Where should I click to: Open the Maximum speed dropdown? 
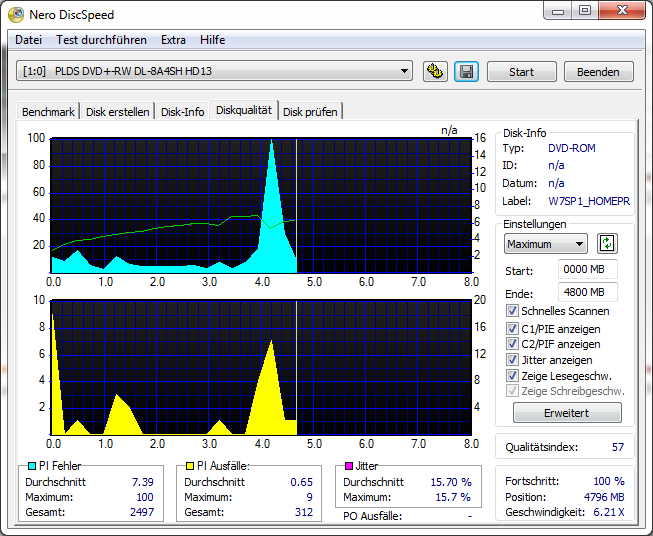pyautogui.click(x=546, y=244)
